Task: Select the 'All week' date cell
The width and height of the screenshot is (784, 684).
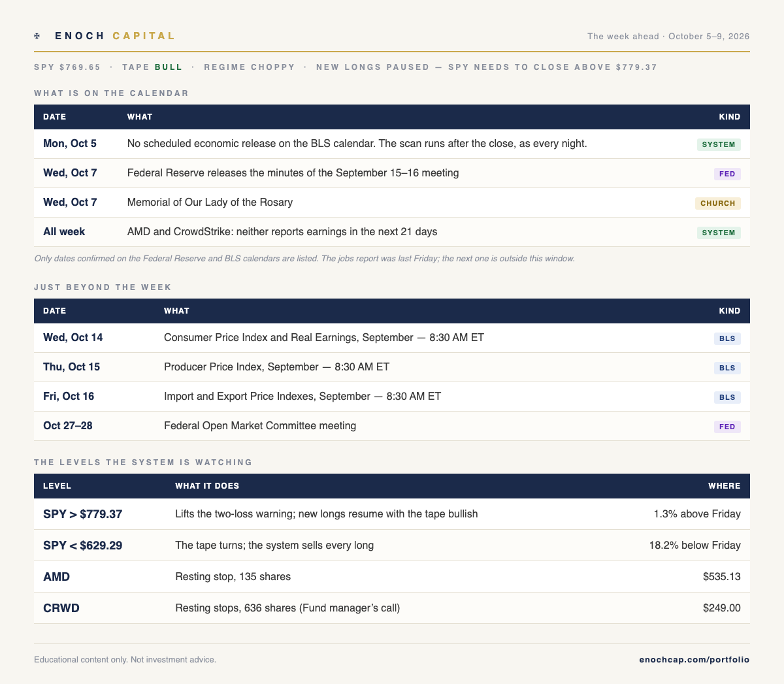Action: (64, 232)
